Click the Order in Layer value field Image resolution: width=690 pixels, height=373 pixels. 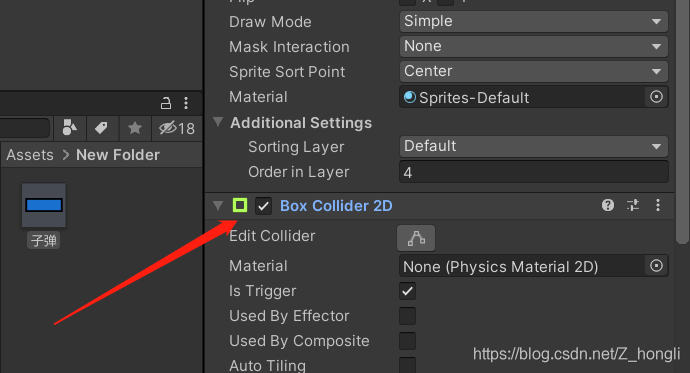tap(533, 172)
